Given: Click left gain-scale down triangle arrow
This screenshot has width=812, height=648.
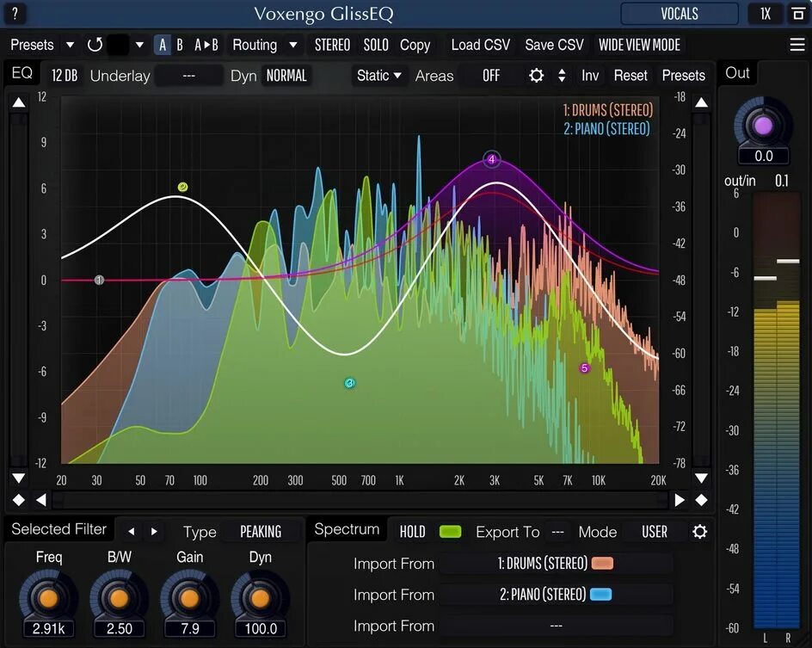Looking at the screenshot, I should coord(19,478).
